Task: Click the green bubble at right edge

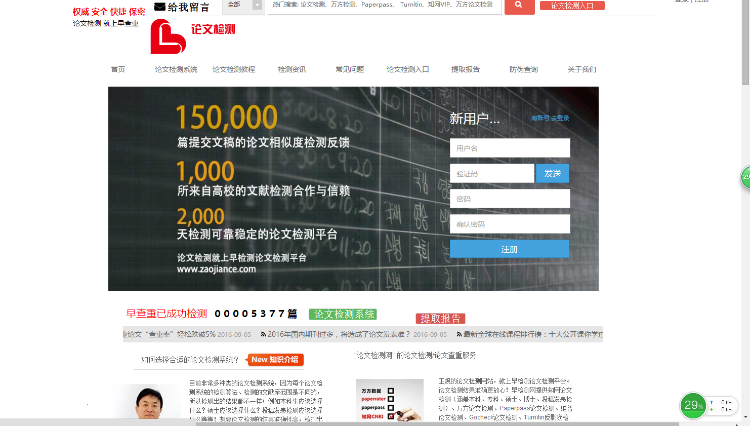Action: pyautogui.click(x=745, y=178)
